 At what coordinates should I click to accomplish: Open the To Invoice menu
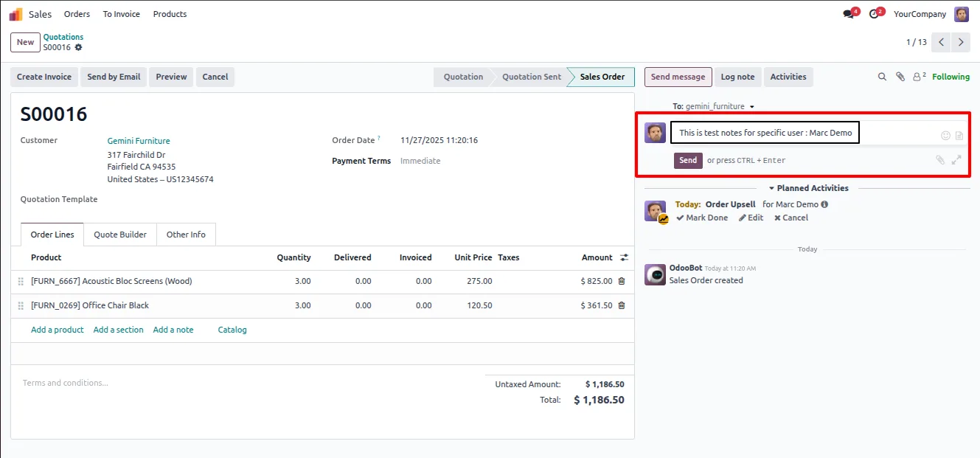click(123, 14)
